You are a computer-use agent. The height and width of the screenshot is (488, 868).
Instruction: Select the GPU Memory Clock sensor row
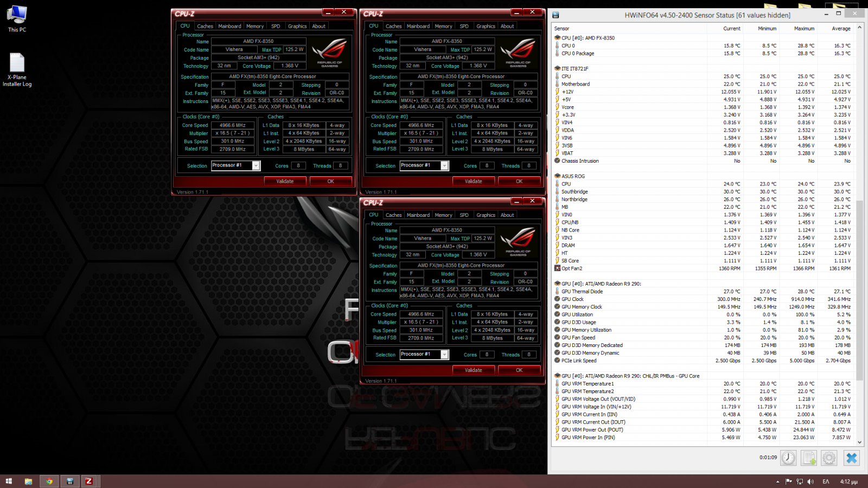pyautogui.click(x=703, y=307)
